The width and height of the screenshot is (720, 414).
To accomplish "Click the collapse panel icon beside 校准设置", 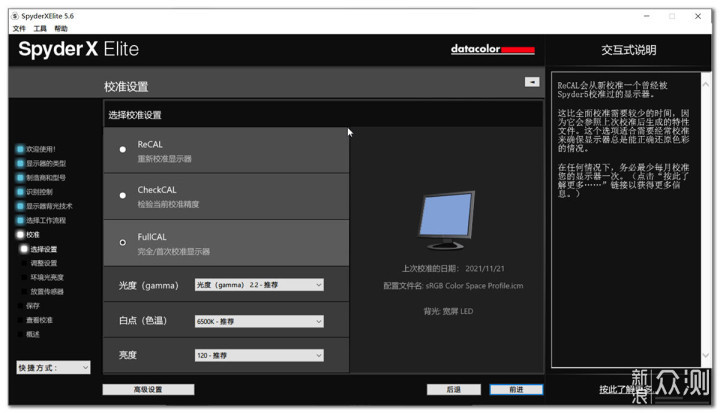I will pyautogui.click(x=532, y=82).
